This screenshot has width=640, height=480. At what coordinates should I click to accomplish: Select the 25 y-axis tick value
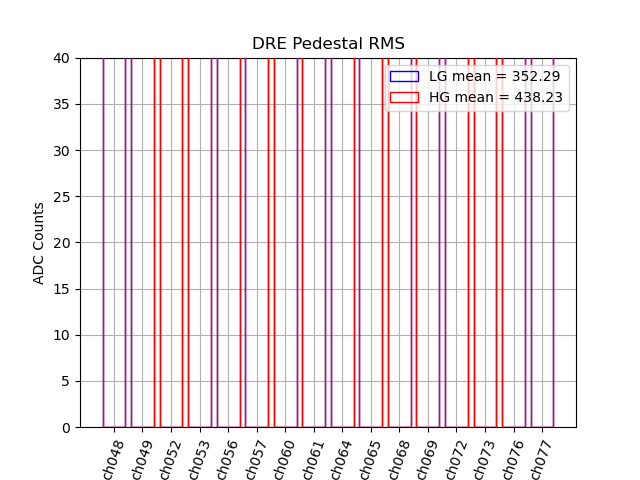(x=62, y=197)
